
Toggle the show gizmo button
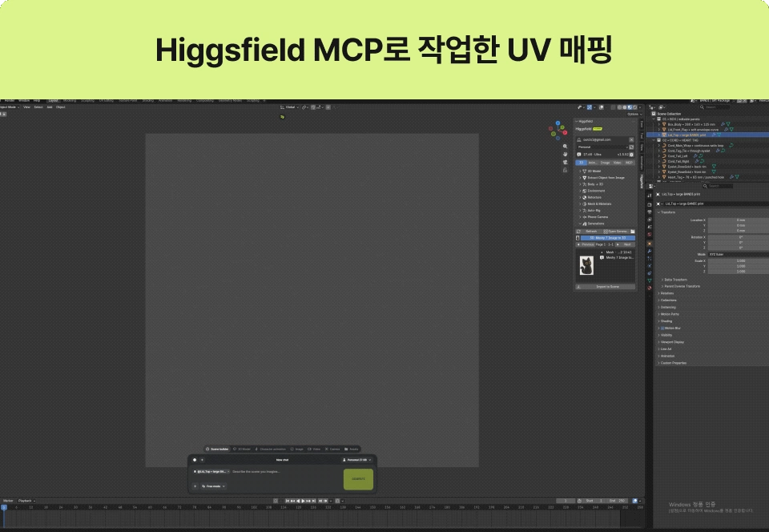pyautogui.click(x=590, y=107)
